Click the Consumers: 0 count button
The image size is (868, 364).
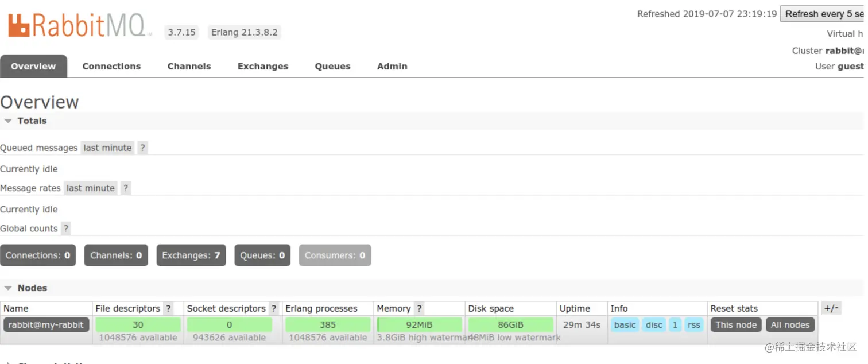click(335, 255)
